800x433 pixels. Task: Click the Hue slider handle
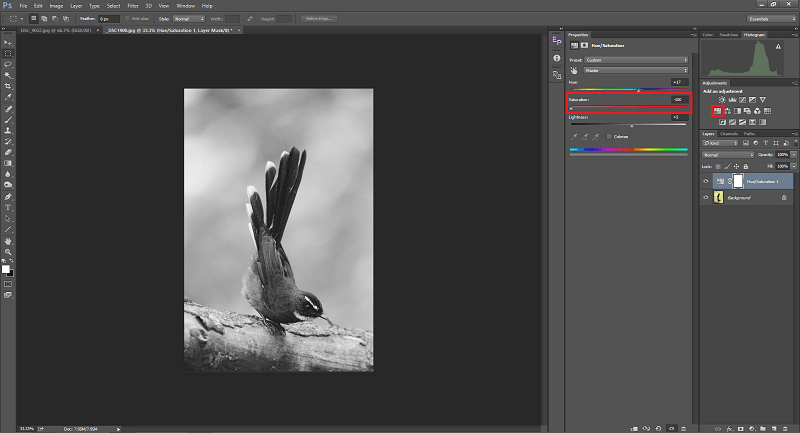point(638,90)
